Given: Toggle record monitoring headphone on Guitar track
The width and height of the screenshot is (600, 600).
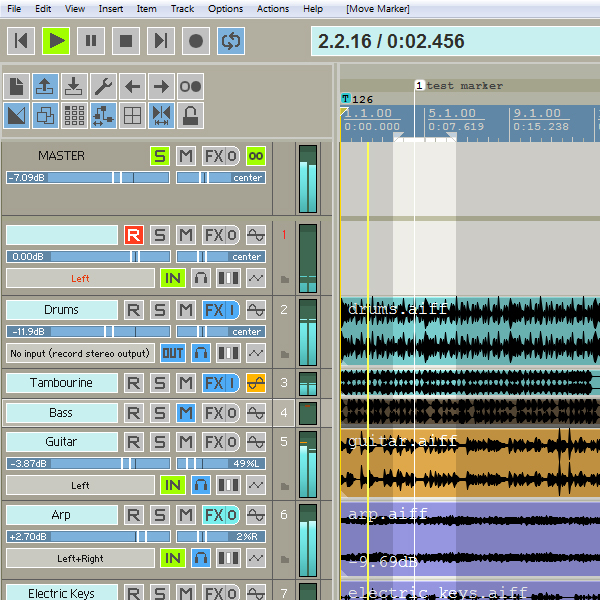Looking at the screenshot, I should point(201,485).
